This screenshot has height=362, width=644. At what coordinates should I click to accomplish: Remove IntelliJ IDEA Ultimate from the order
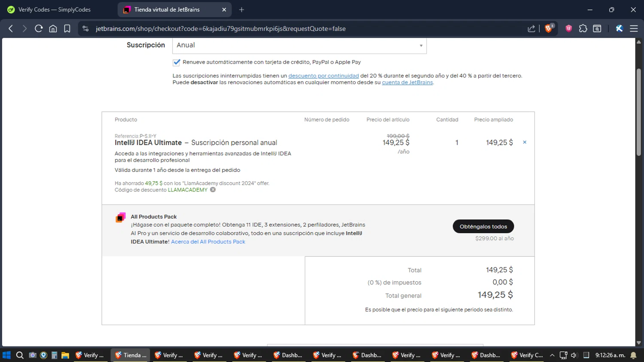point(525,142)
